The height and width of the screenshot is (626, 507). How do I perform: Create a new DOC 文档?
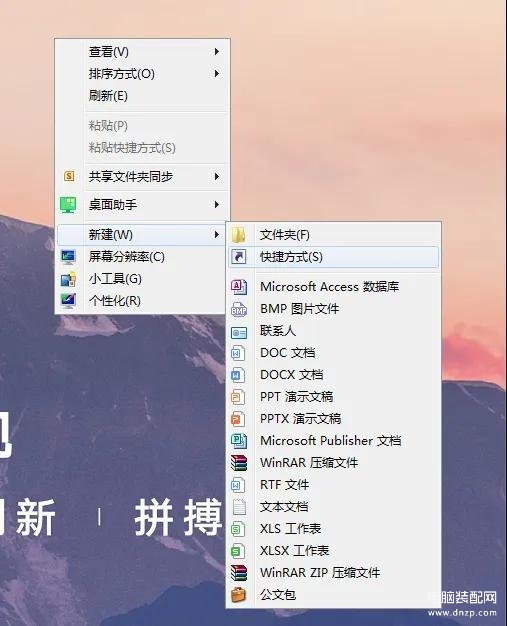click(334, 353)
